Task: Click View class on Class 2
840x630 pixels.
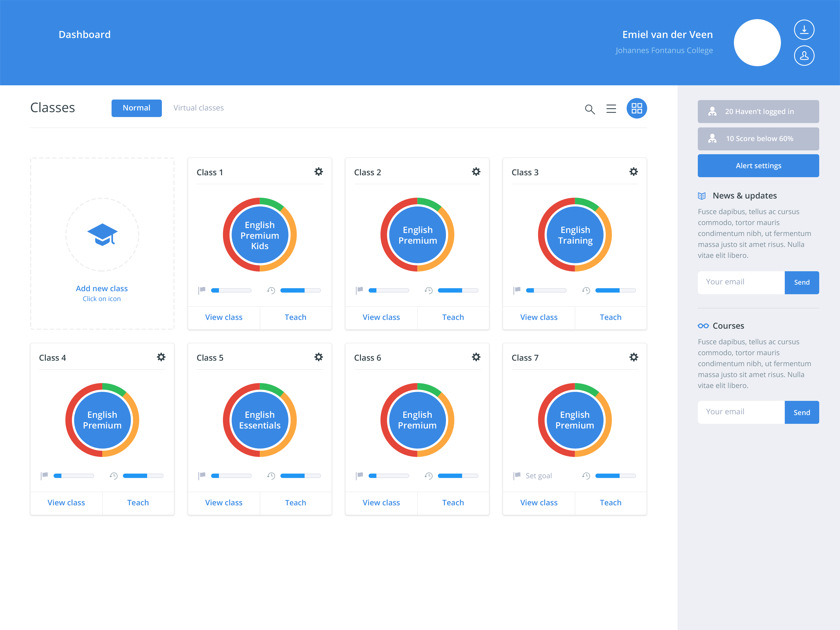Action: tap(381, 317)
